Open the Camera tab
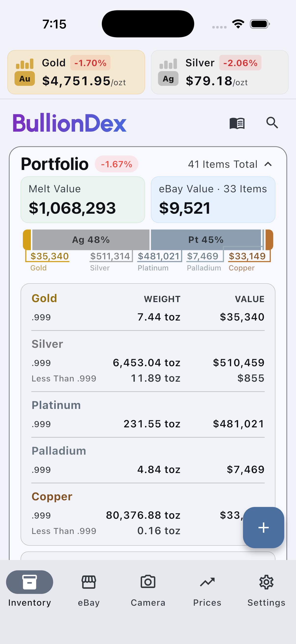This screenshot has width=296, height=644. pos(148,589)
